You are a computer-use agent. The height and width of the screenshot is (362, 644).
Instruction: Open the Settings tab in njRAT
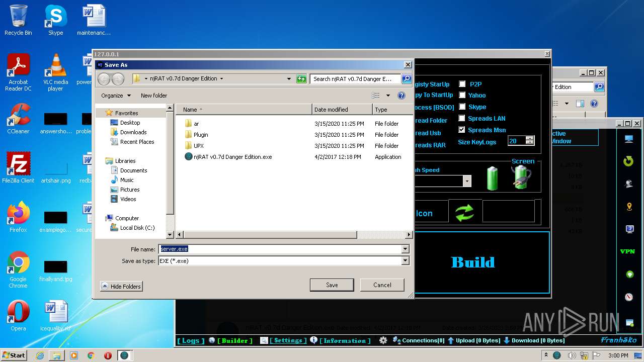coord(288,340)
